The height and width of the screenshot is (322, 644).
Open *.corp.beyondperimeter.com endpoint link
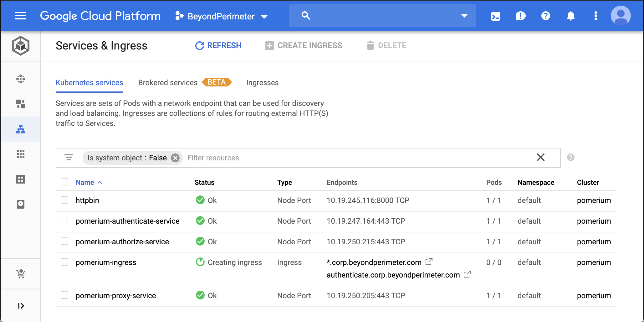point(374,262)
